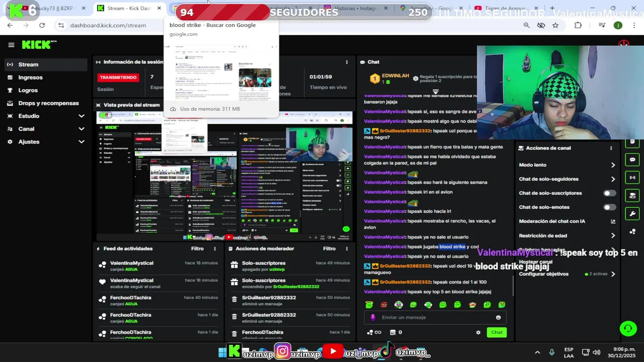Click the Kick logo in header
The height and width of the screenshot is (362, 644).
(39, 45)
